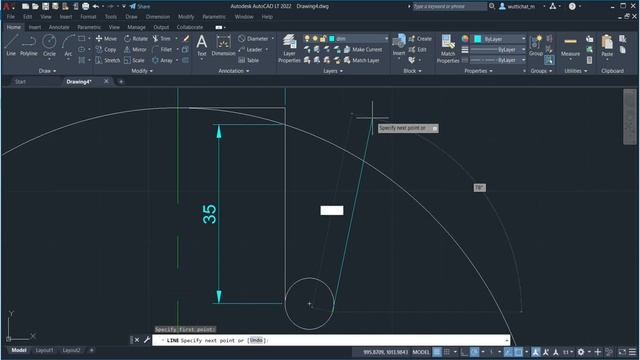Toggle 2D object snap in status bar
This screenshot has height=360, width=640.
point(518,352)
